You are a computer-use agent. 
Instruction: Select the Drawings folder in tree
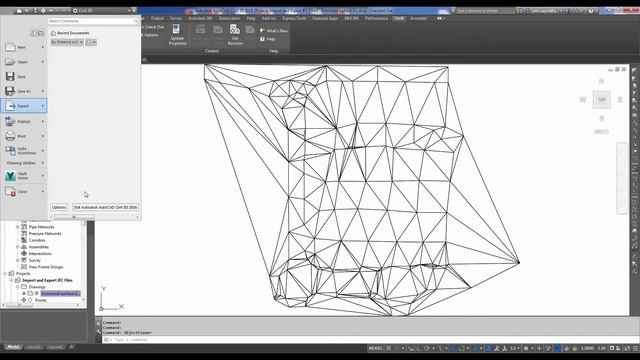pos(37,287)
